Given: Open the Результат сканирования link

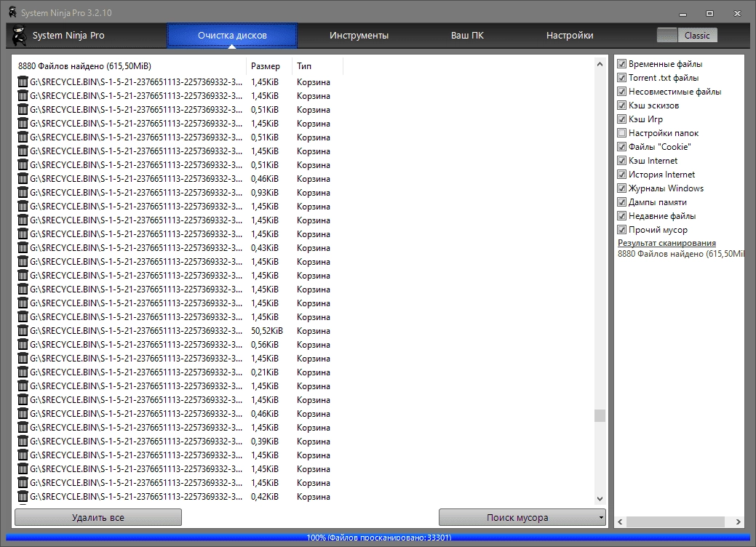Looking at the screenshot, I should [667, 243].
